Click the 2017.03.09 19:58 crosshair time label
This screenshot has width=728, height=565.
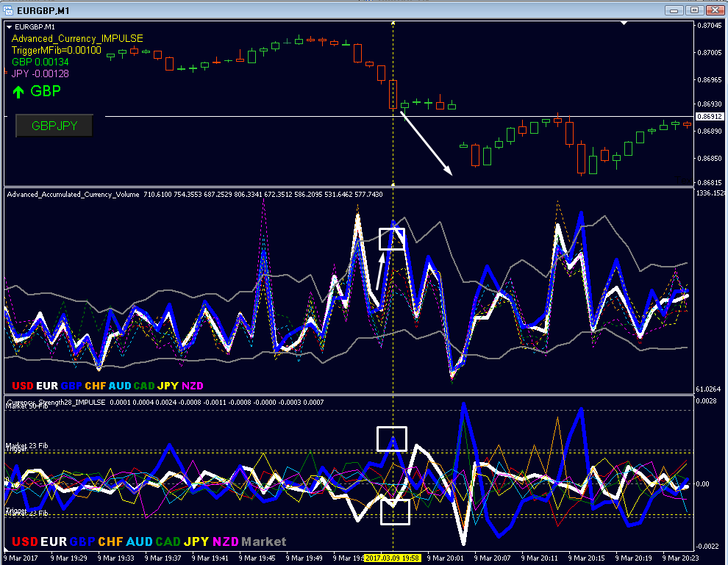393,558
